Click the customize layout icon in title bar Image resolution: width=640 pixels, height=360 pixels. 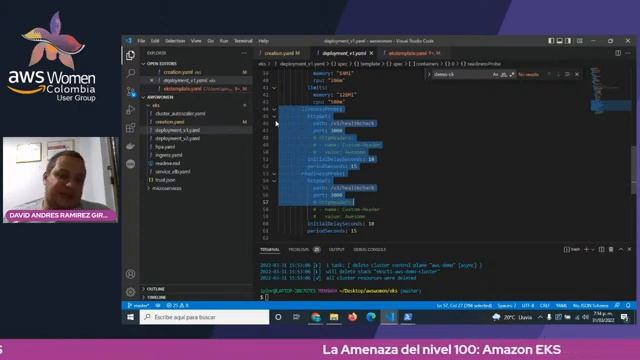click(x=580, y=41)
